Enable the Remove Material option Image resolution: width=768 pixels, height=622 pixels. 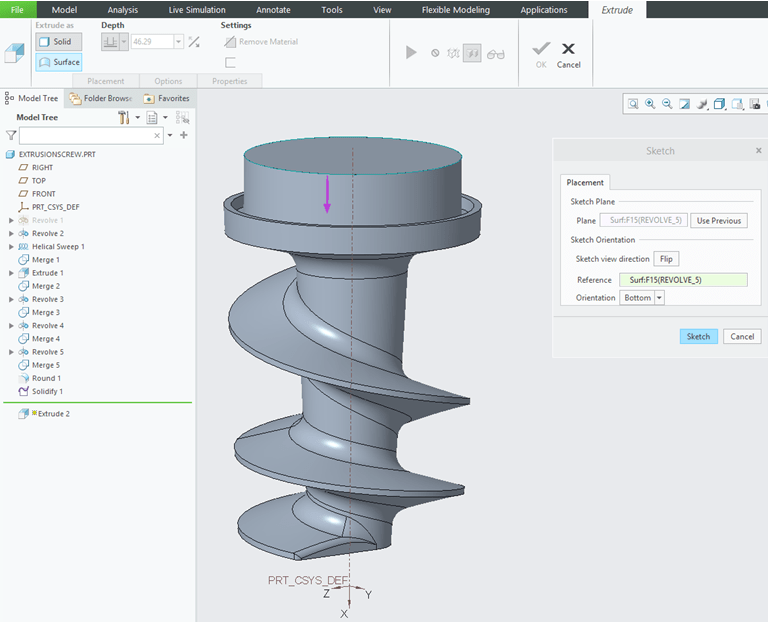(x=261, y=42)
